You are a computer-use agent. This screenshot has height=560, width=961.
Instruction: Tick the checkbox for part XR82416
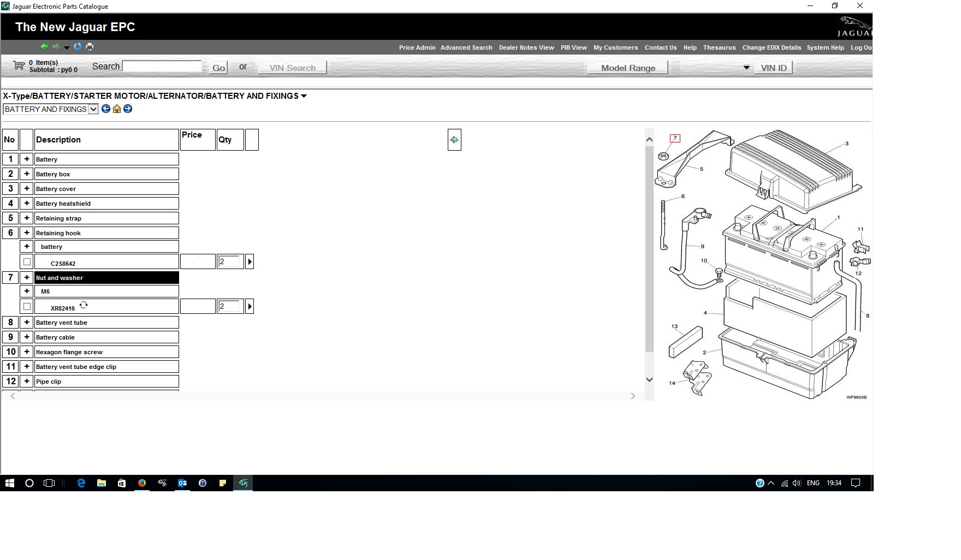[27, 307]
